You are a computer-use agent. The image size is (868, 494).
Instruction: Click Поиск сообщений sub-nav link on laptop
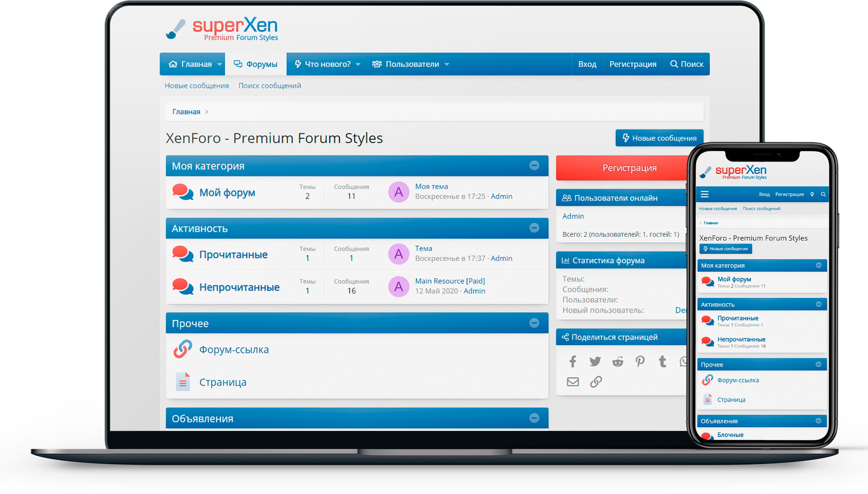coord(270,85)
